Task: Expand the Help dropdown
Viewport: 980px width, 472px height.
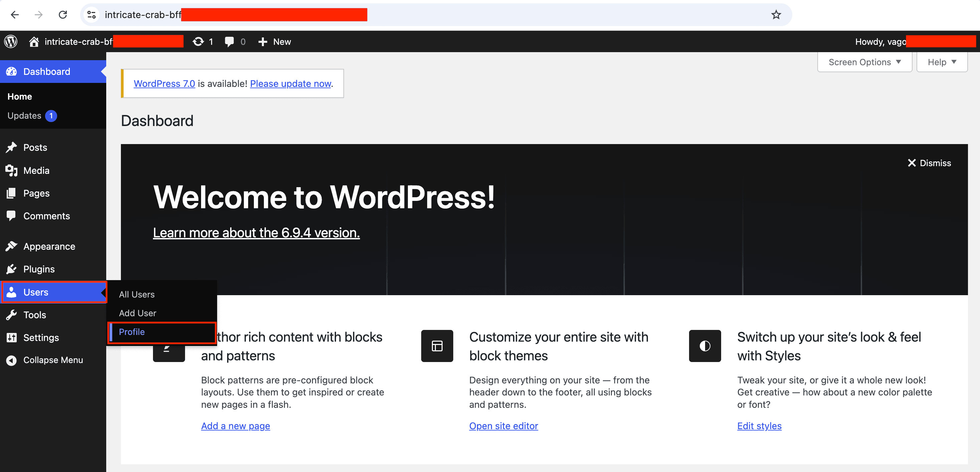Action: (x=942, y=62)
